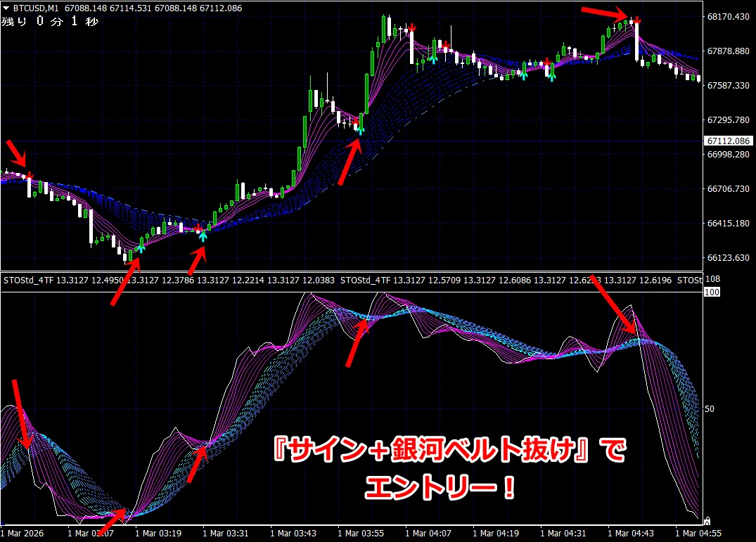Click the 67878.880 price scale label

pos(729,51)
